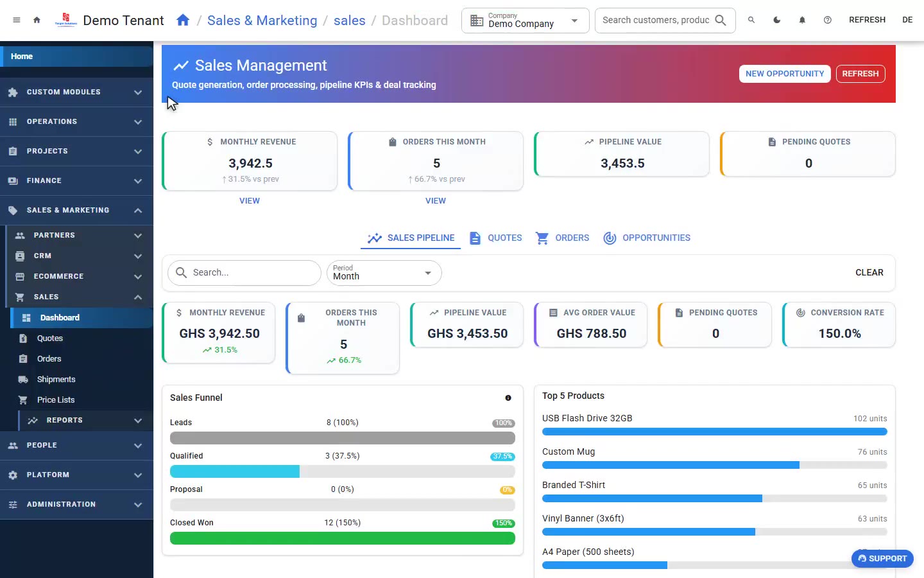This screenshot has height=578, width=924.
Task: Expand the Operations section
Action: 76,121
